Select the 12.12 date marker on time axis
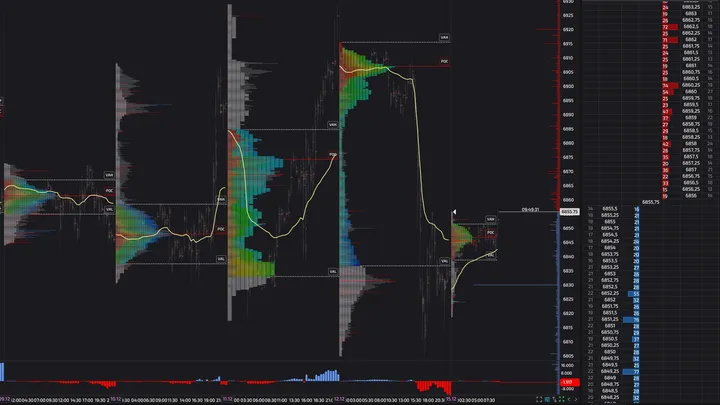 coord(338,399)
